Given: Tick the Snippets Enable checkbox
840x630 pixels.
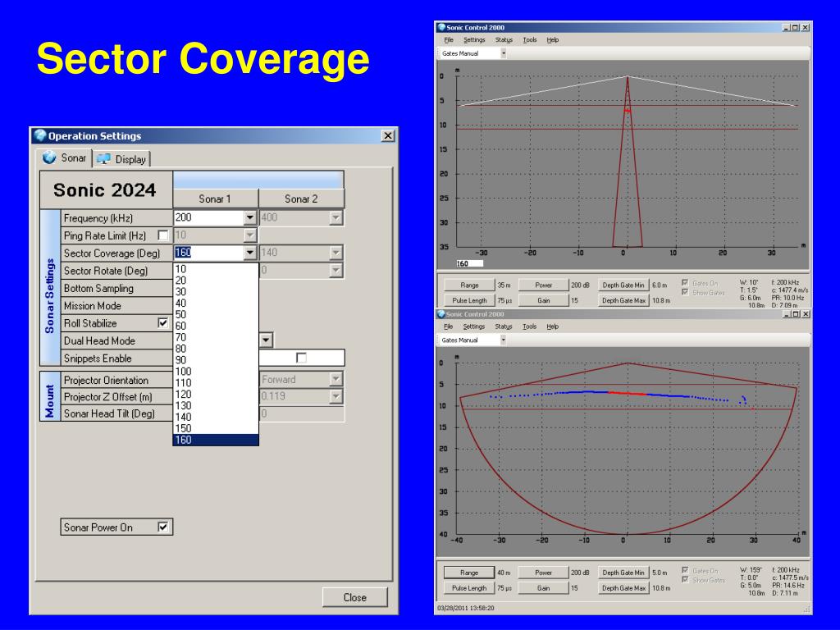Looking at the screenshot, I should coord(301,358).
